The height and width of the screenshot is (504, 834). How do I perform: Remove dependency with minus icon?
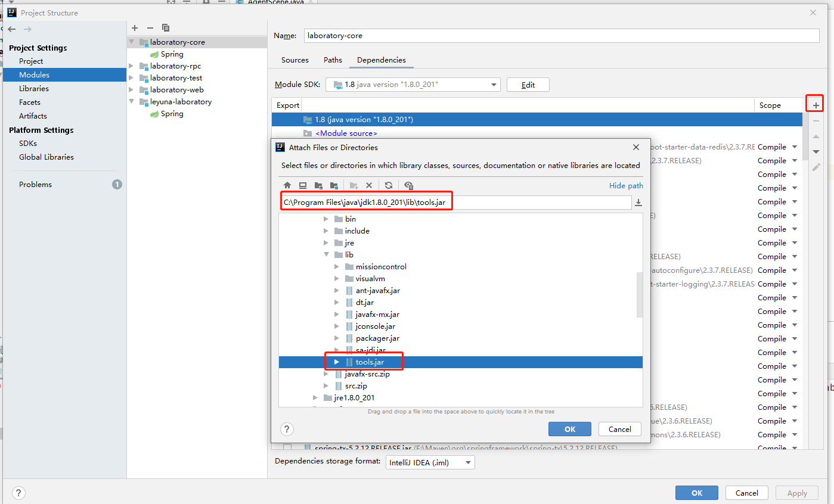(816, 121)
